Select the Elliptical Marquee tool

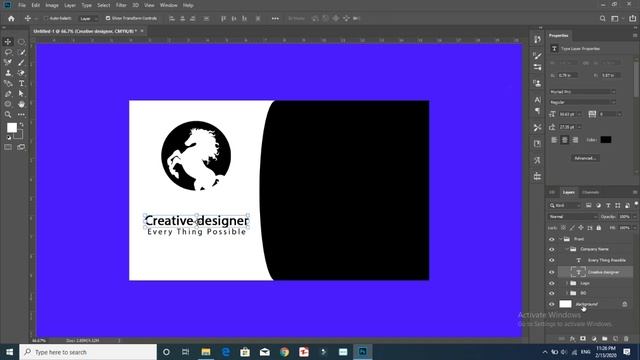tap(21, 42)
